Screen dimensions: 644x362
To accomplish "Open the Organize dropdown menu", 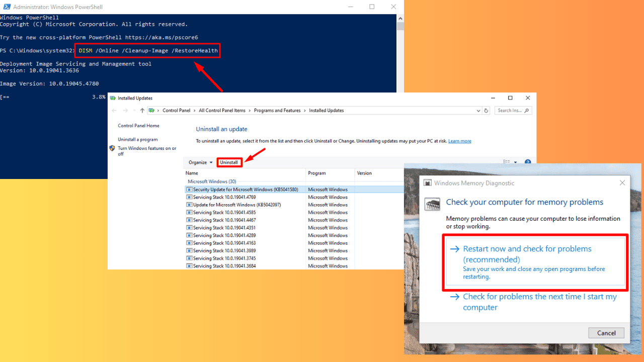I will [x=200, y=162].
